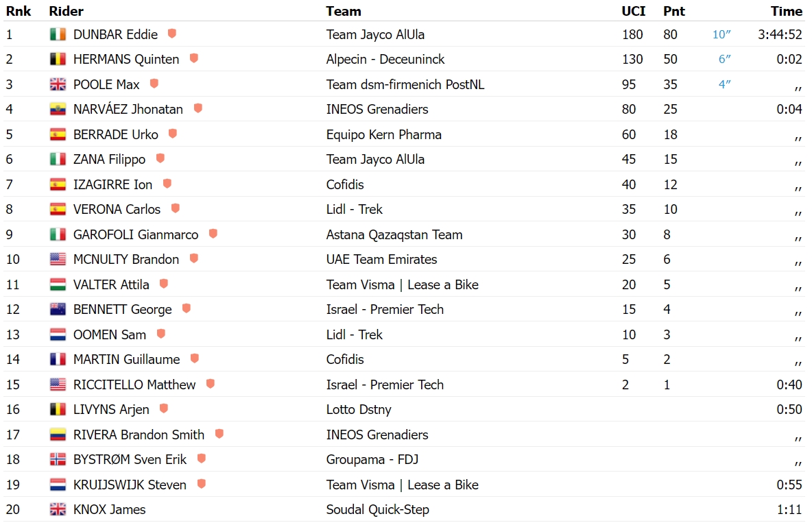This screenshot has width=812, height=525.
Task: Click the shield icon next to HERMANS Quinten
Action: [193, 58]
